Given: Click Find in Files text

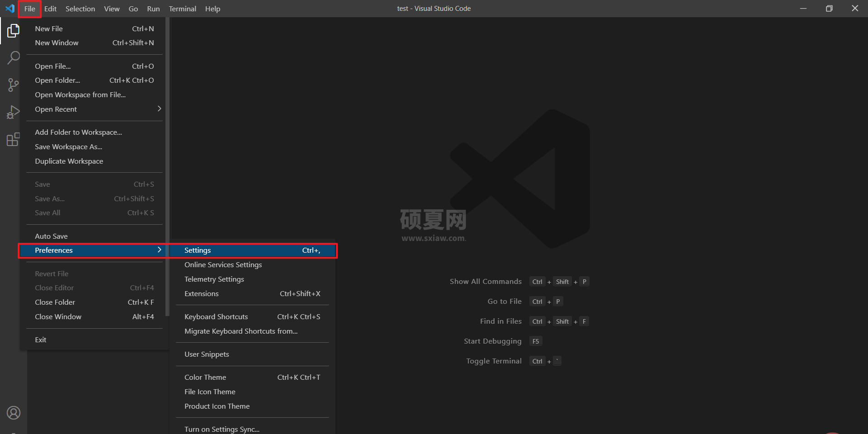Looking at the screenshot, I should click(x=501, y=321).
